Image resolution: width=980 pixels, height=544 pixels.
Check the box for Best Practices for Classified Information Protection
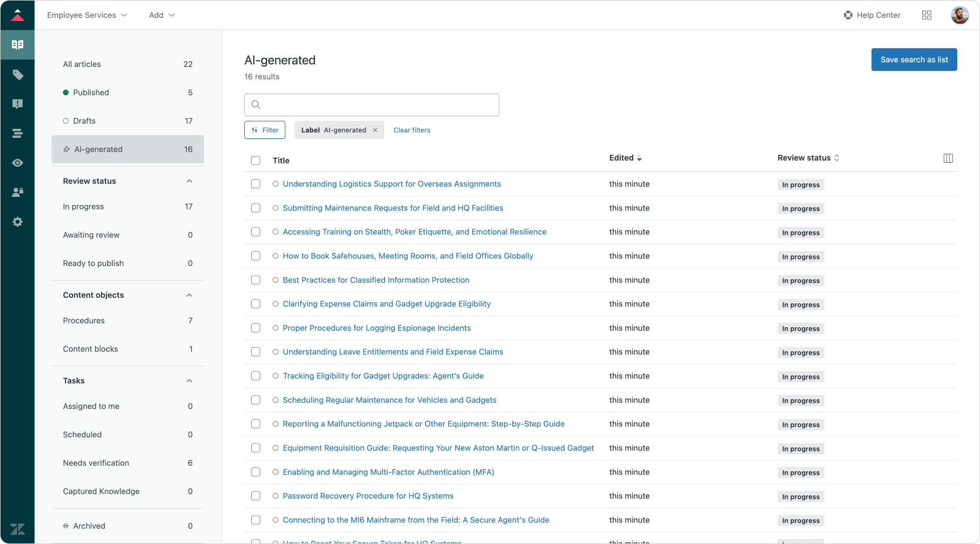(x=256, y=280)
